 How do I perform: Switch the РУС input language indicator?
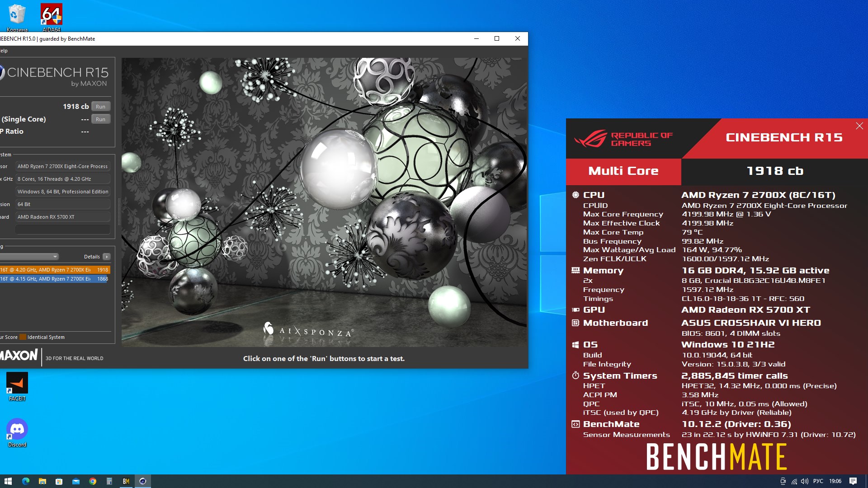pyautogui.click(x=818, y=481)
